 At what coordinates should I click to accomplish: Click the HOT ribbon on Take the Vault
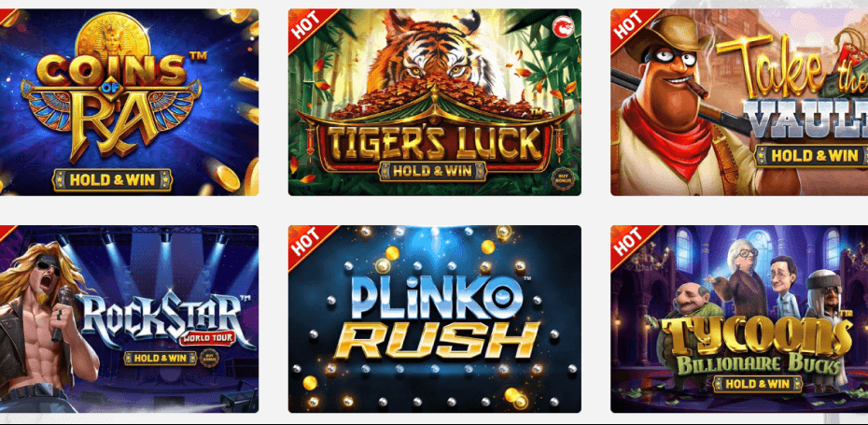point(630,24)
